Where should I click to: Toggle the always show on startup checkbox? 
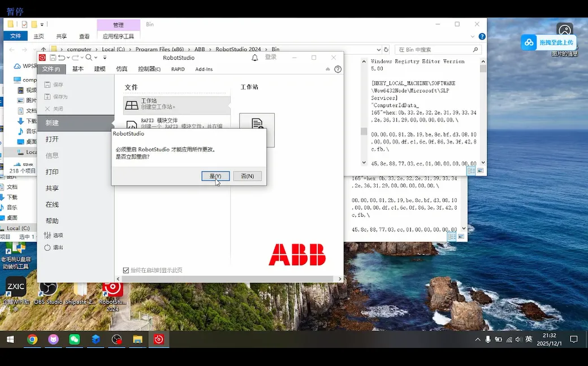coord(126,270)
